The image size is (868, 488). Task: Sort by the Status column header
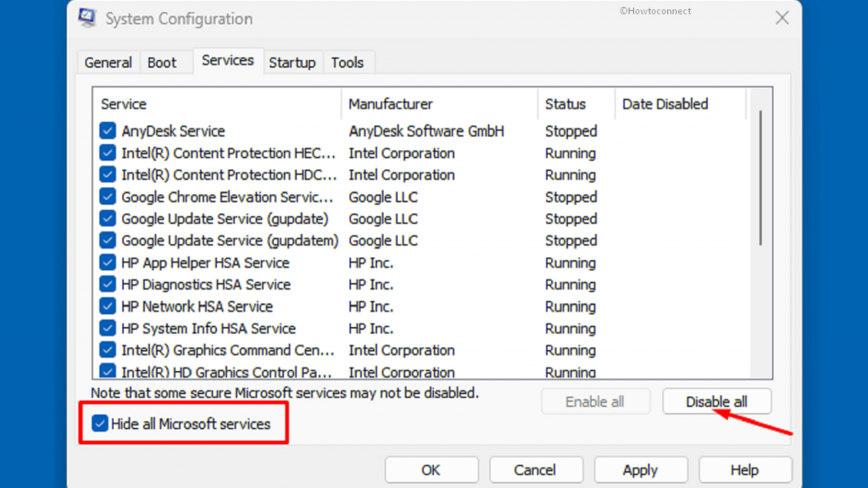click(x=576, y=104)
